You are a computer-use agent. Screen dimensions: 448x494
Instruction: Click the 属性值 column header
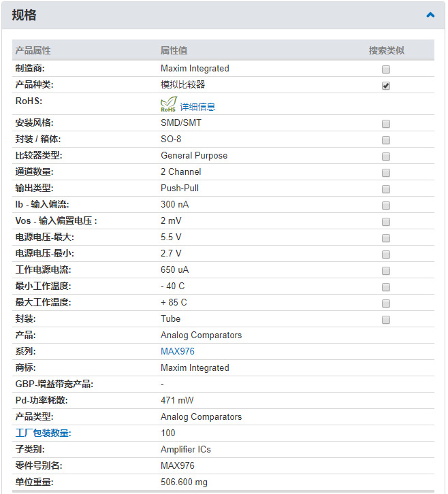pos(174,50)
